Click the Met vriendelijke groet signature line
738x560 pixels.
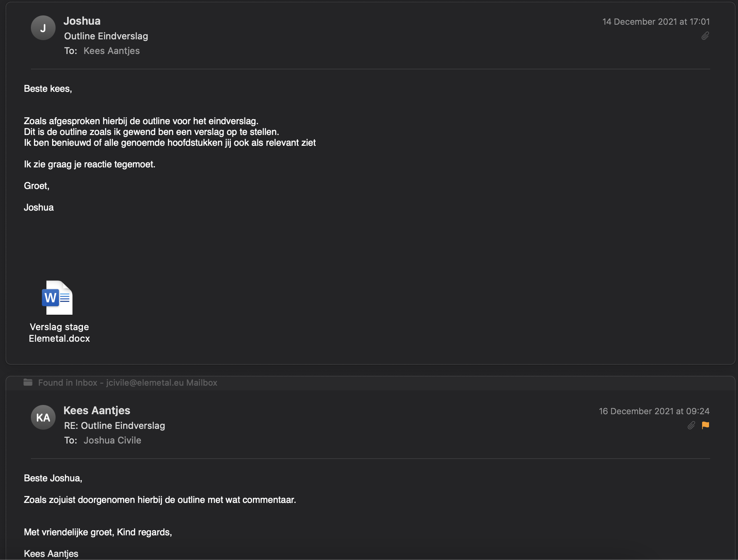pos(98,532)
